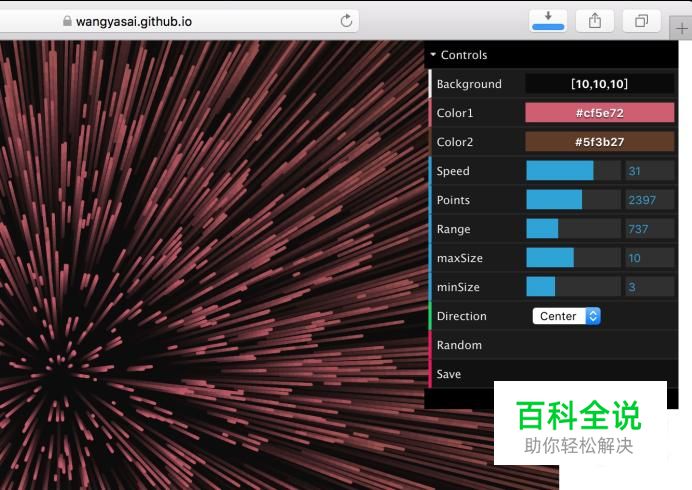Click the maxSize value field 10
Viewport: 692px width, 490px height.
pyautogui.click(x=650, y=258)
